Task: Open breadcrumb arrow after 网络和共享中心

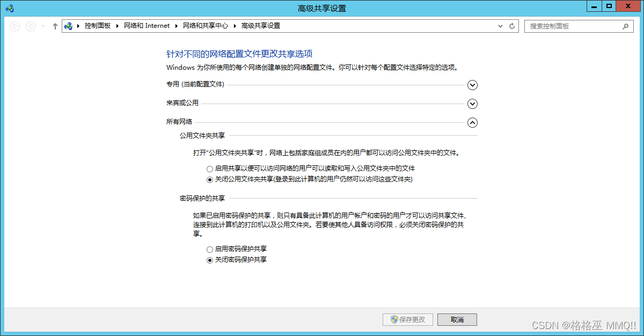Action: 235,26
